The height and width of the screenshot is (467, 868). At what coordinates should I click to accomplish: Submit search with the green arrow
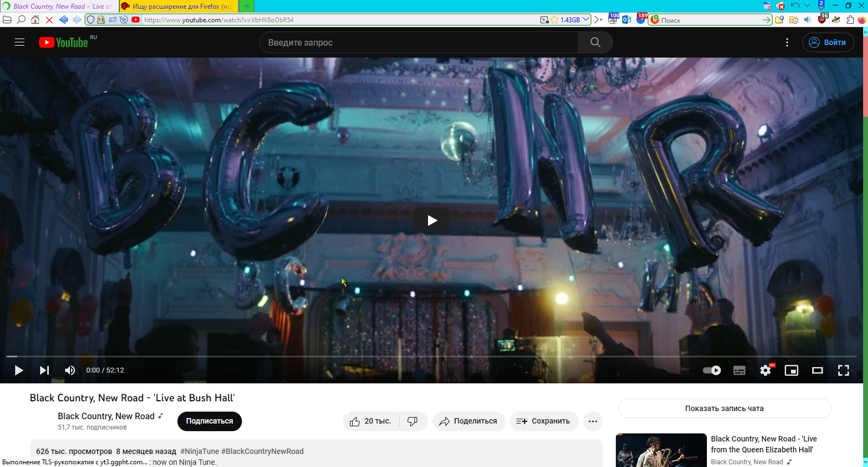pos(767,20)
